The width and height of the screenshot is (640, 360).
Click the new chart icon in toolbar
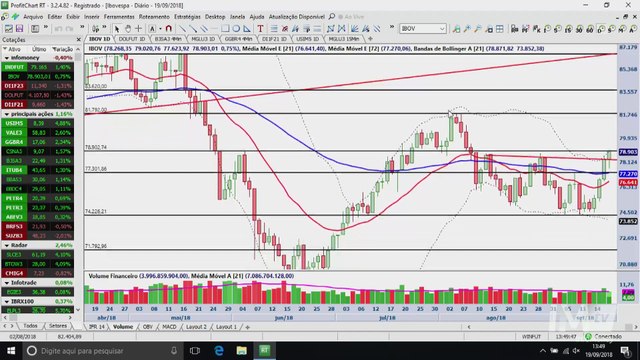click(8, 29)
